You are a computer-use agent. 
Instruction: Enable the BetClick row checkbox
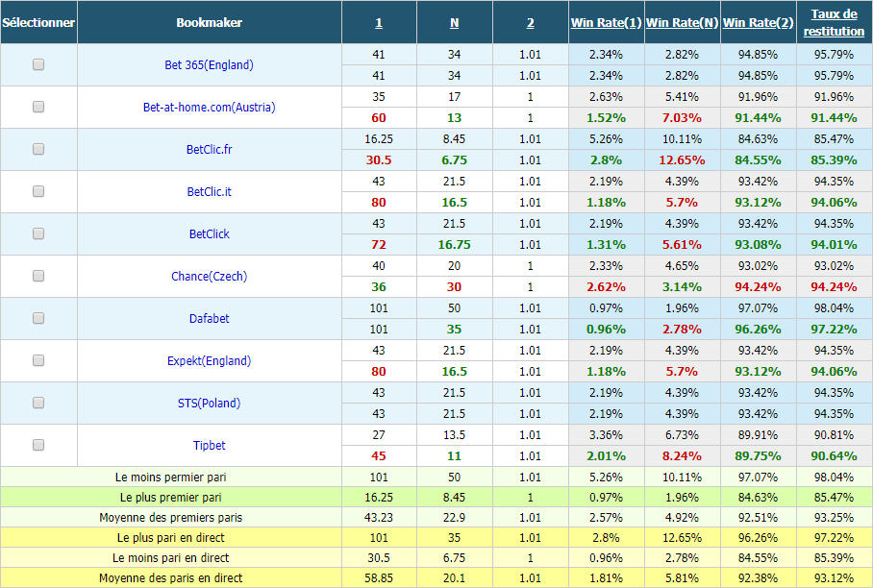click(38, 233)
